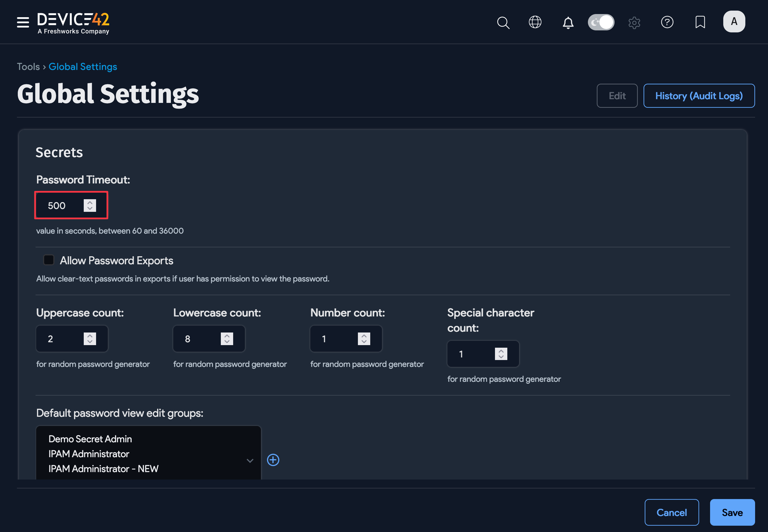
Task: Click the help question mark icon
Action: (667, 22)
